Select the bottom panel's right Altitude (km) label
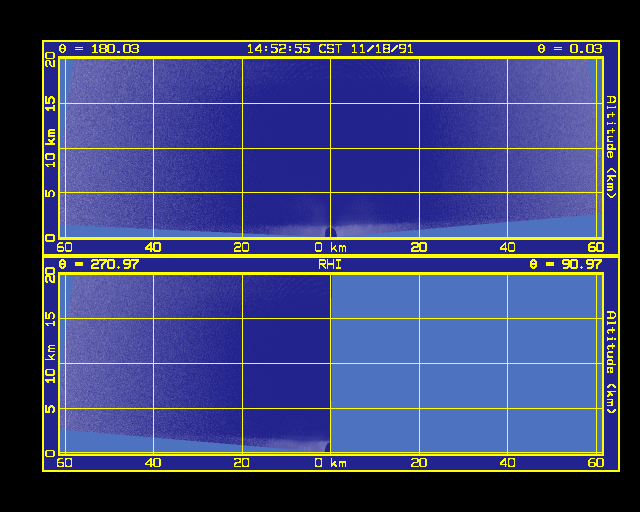This screenshot has width=640, height=512. point(611,362)
